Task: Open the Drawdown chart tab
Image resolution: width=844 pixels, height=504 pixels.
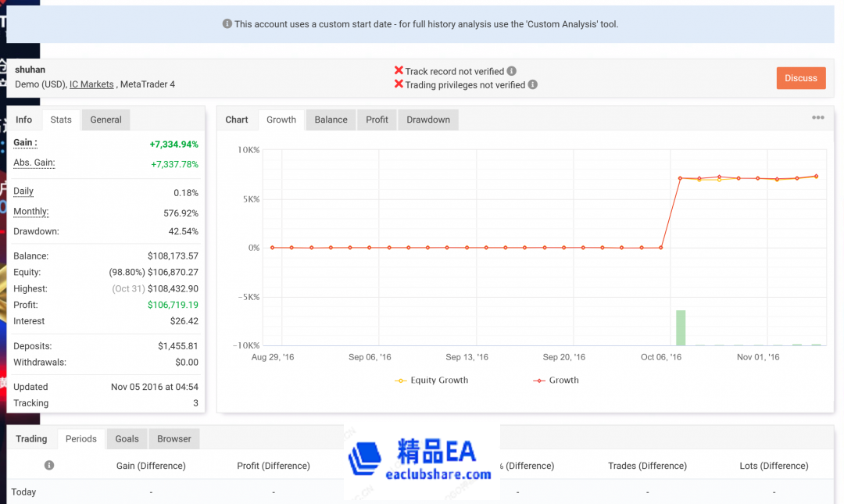Action: [x=428, y=120]
